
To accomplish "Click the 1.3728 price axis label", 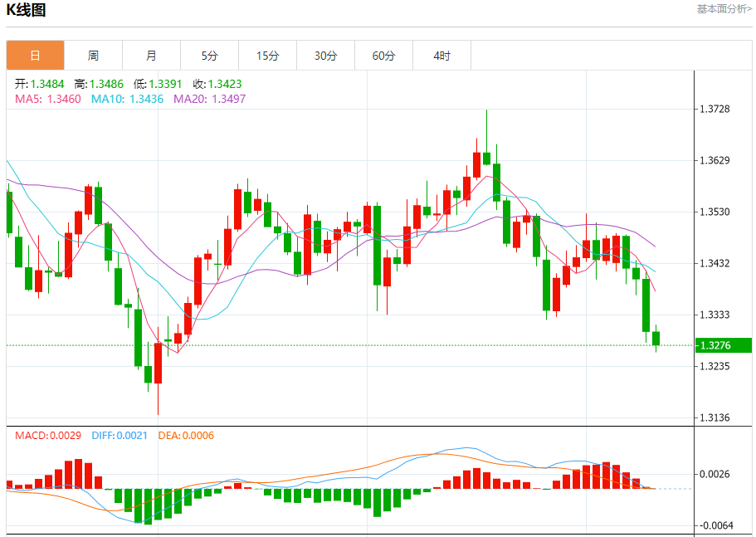I will pyautogui.click(x=714, y=110).
